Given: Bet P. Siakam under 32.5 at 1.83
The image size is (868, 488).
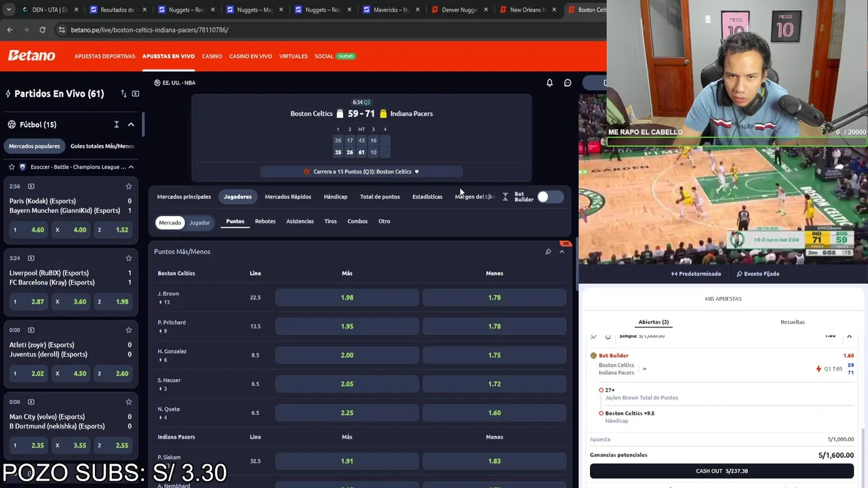Looking at the screenshot, I should [494, 461].
